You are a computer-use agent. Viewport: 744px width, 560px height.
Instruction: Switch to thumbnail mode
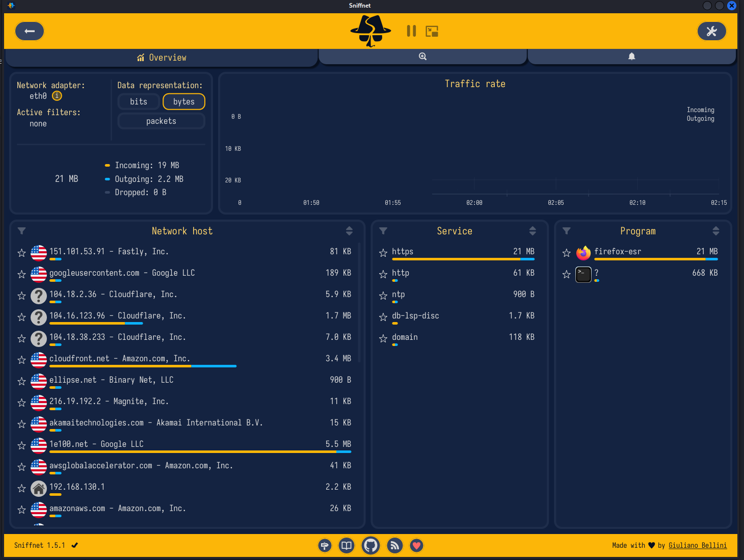(432, 31)
